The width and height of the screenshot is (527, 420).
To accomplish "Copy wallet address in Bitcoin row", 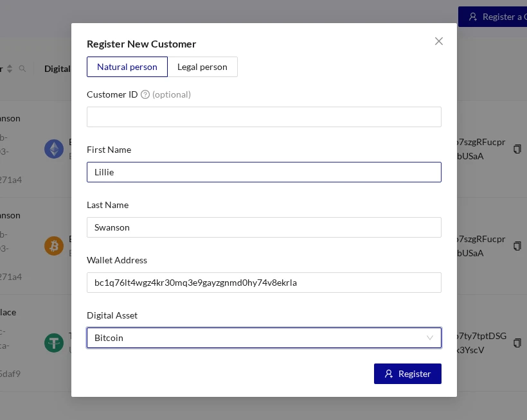I will [x=517, y=246].
